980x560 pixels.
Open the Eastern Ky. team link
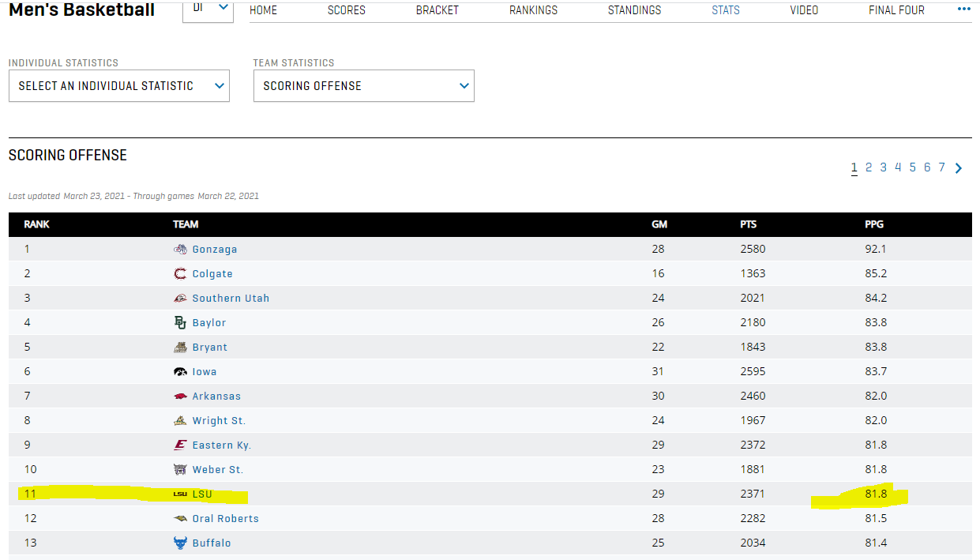pos(222,445)
